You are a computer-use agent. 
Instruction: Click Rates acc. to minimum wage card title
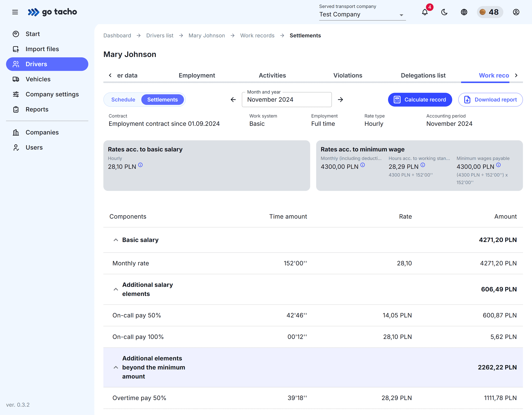click(x=362, y=149)
